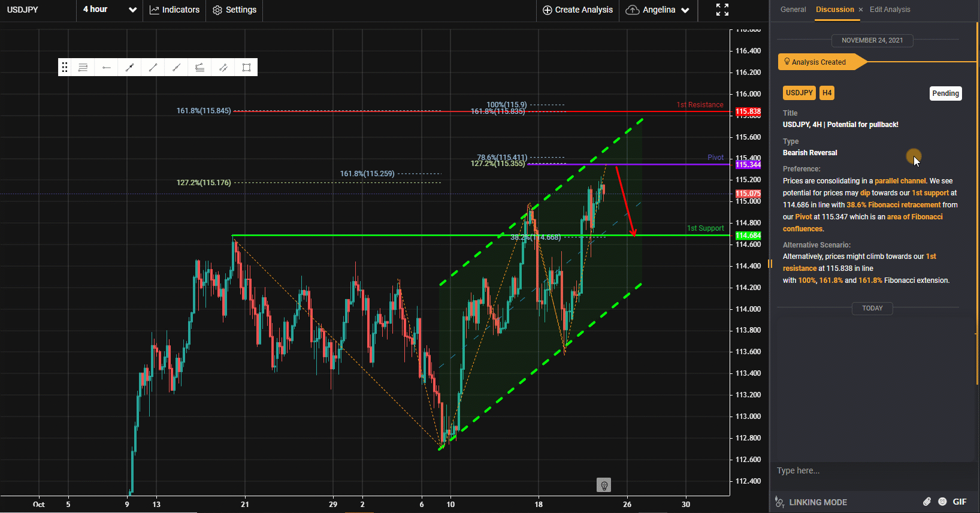Select the Discussion tab

coord(834,10)
